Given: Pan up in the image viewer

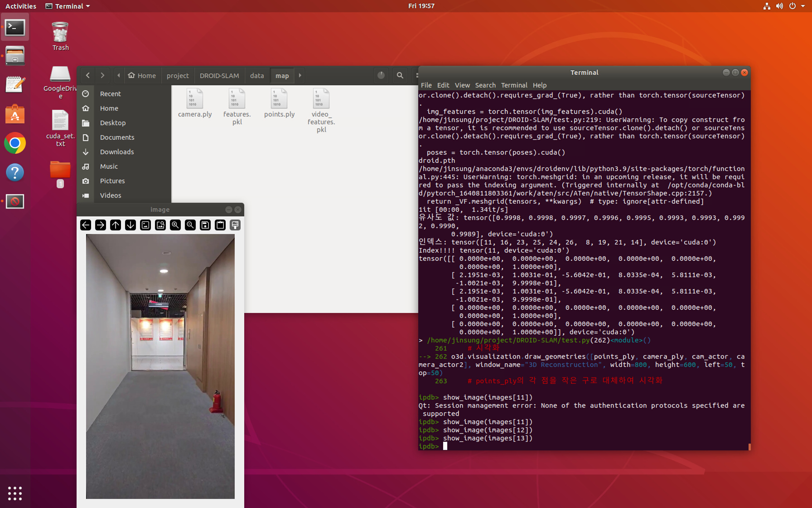Looking at the screenshot, I should click(115, 225).
